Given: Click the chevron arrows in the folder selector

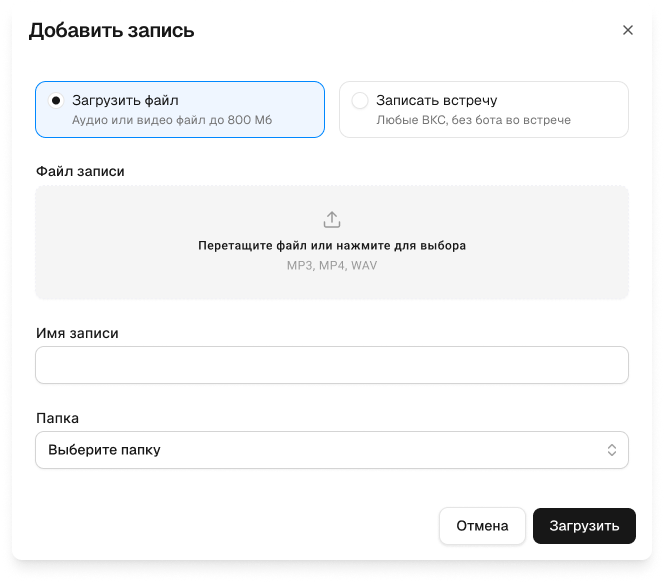Looking at the screenshot, I should click(611, 450).
